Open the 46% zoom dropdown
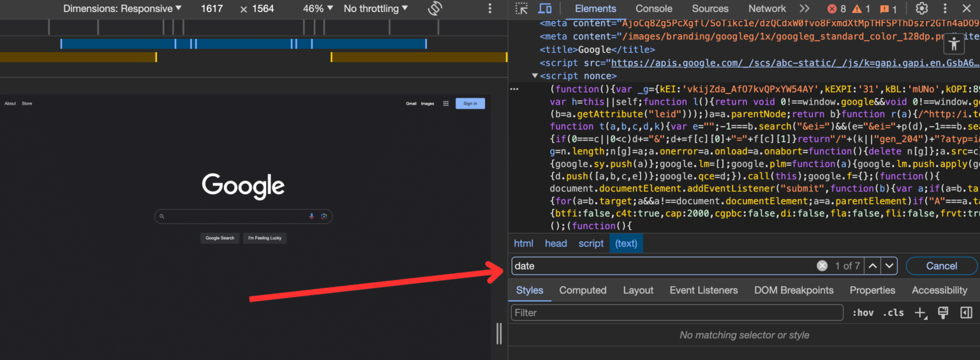 pyautogui.click(x=318, y=8)
